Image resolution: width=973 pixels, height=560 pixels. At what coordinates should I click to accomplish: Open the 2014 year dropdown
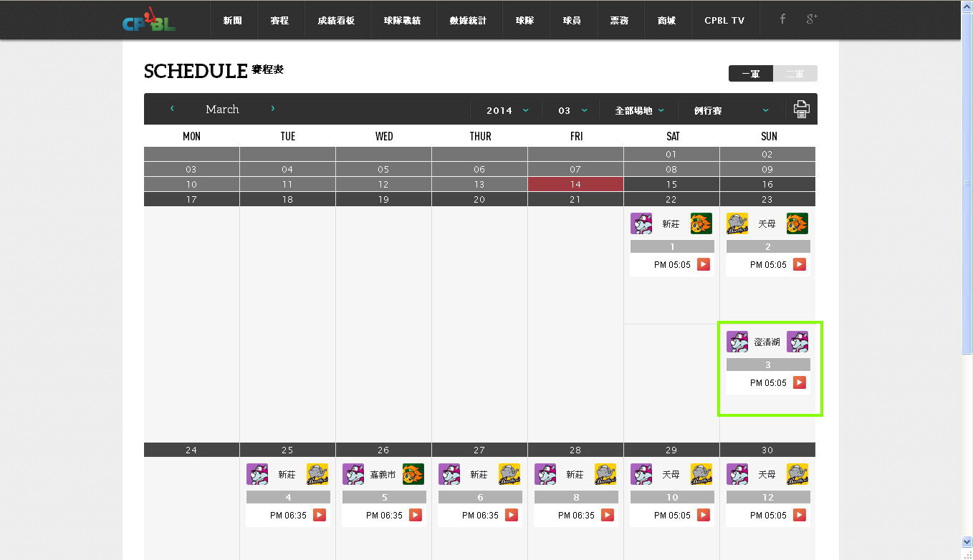pyautogui.click(x=507, y=110)
